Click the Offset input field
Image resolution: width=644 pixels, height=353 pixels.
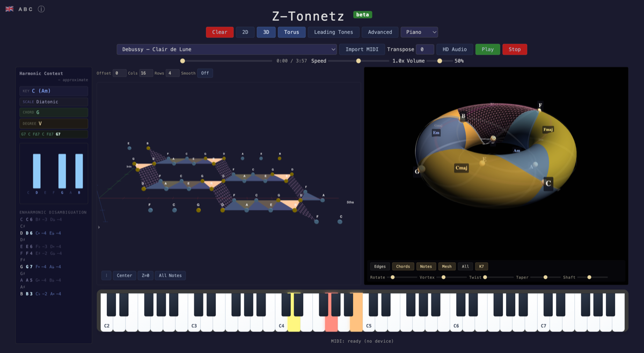point(120,73)
